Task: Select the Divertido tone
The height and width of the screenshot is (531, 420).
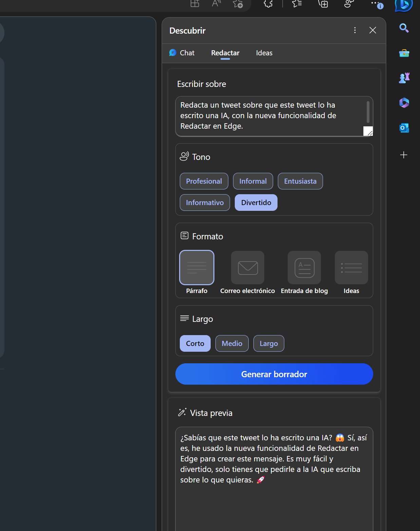Action: [256, 203]
